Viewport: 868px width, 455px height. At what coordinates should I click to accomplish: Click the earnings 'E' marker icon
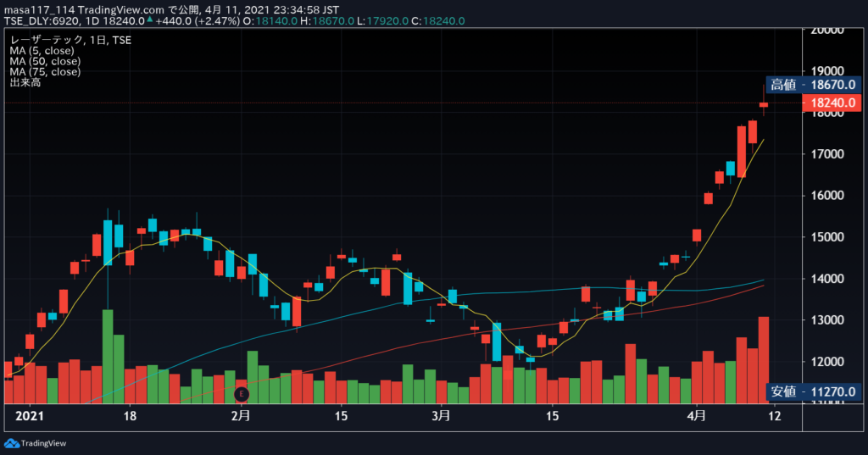pos(242,395)
